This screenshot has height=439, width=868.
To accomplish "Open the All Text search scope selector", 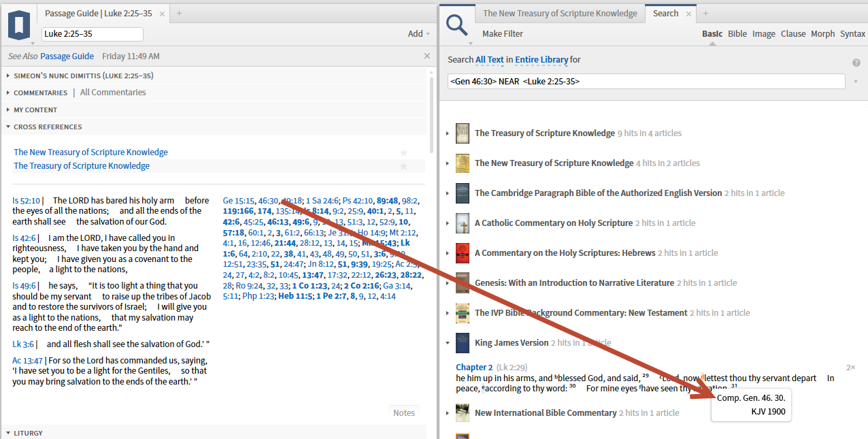I will click(x=489, y=60).
